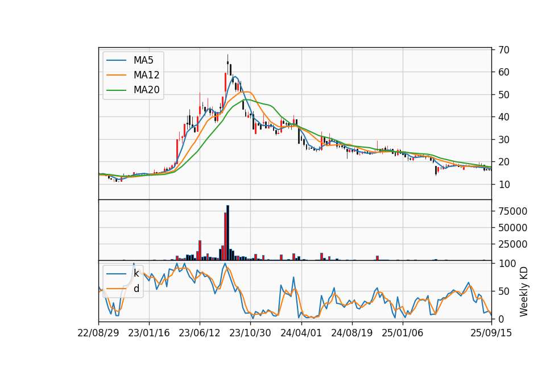The image size is (546, 392).
Task: Click the 40 price axis label
Action: tap(504, 117)
